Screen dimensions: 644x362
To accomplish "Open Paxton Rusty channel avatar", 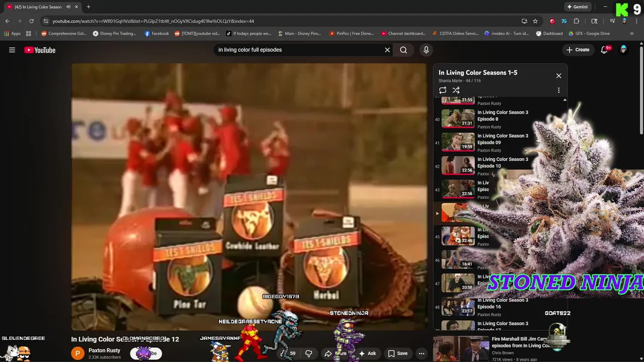I will [77, 353].
